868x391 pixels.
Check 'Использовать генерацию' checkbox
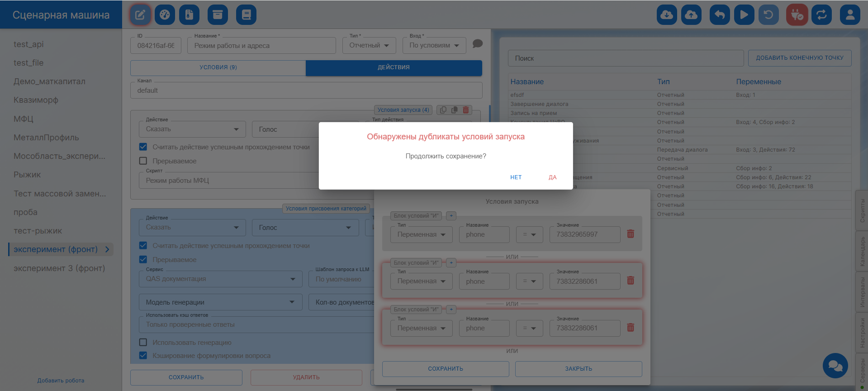tap(143, 343)
